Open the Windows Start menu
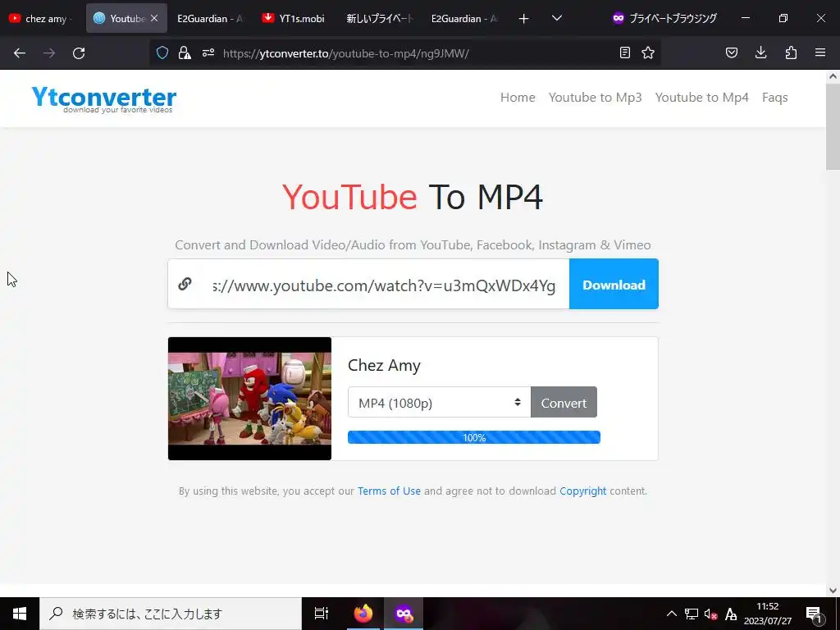 20,614
